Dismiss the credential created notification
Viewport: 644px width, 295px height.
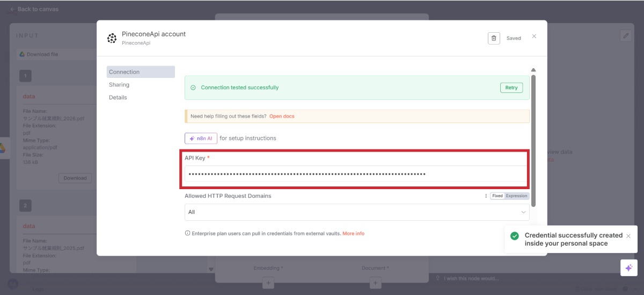(628, 236)
